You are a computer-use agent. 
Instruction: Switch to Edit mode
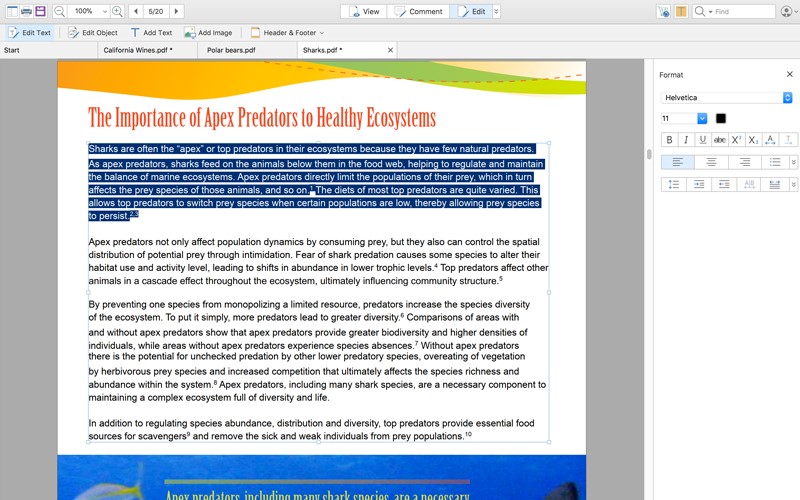[x=471, y=11]
